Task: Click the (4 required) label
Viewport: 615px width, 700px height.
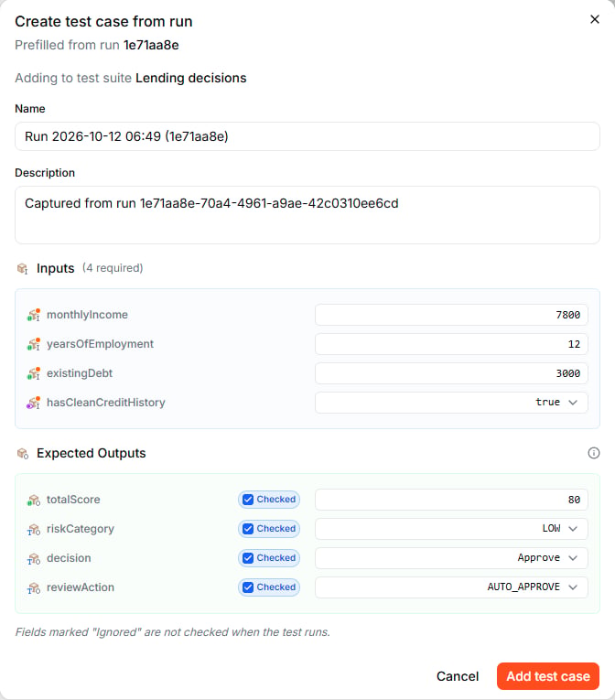Action: click(113, 268)
